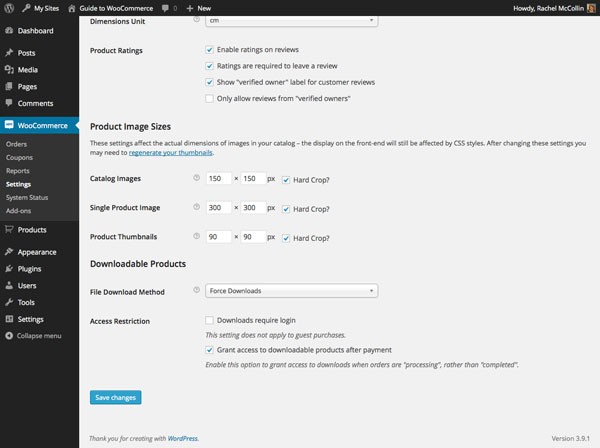The image size is (600, 448).
Task: Enable Only allow reviews from verified owners
Action: point(209,99)
